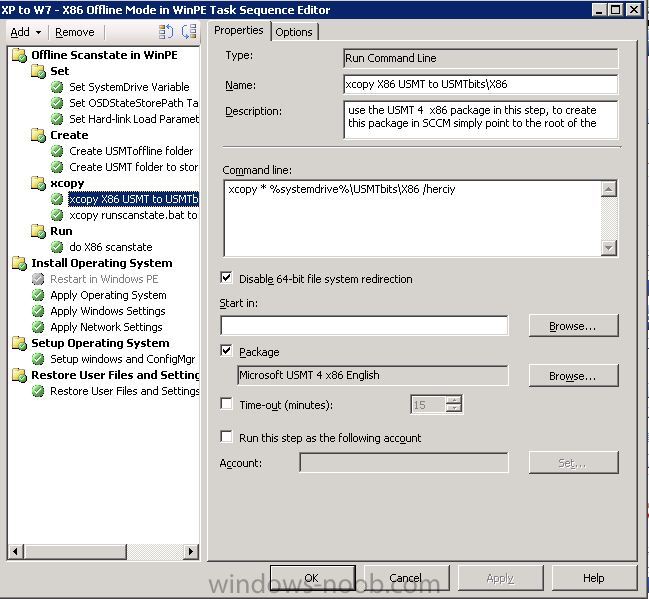The height and width of the screenshot is (599, 649).
Task: Click the Microsoft USMT 4 x86 English package field
Action: (x=373, y=375)
